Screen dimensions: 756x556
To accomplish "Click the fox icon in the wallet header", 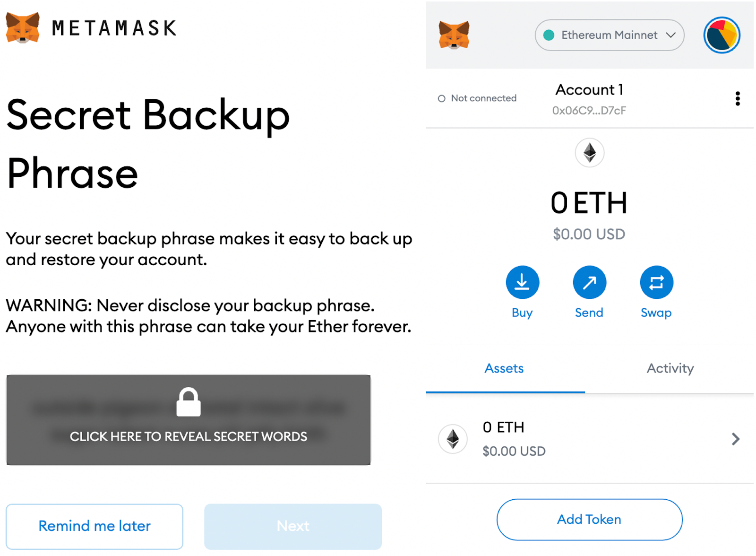I will 454,35.
